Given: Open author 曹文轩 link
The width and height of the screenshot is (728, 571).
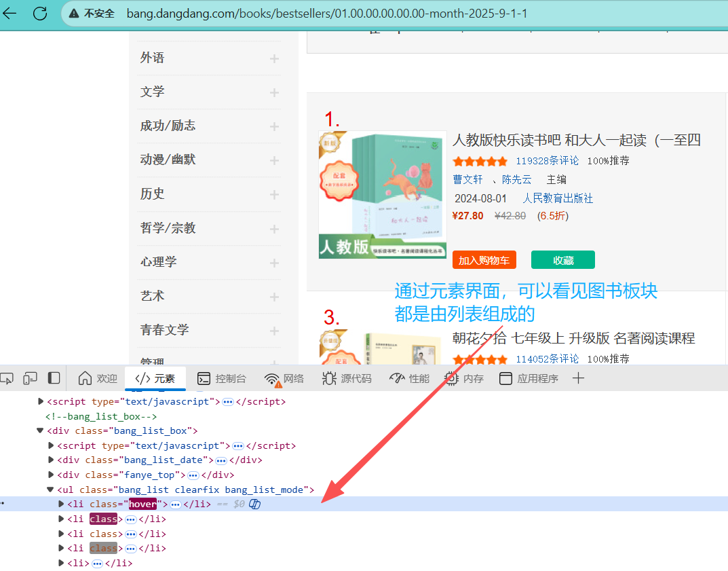Looking at the screenshot, I should coord(467,180).
